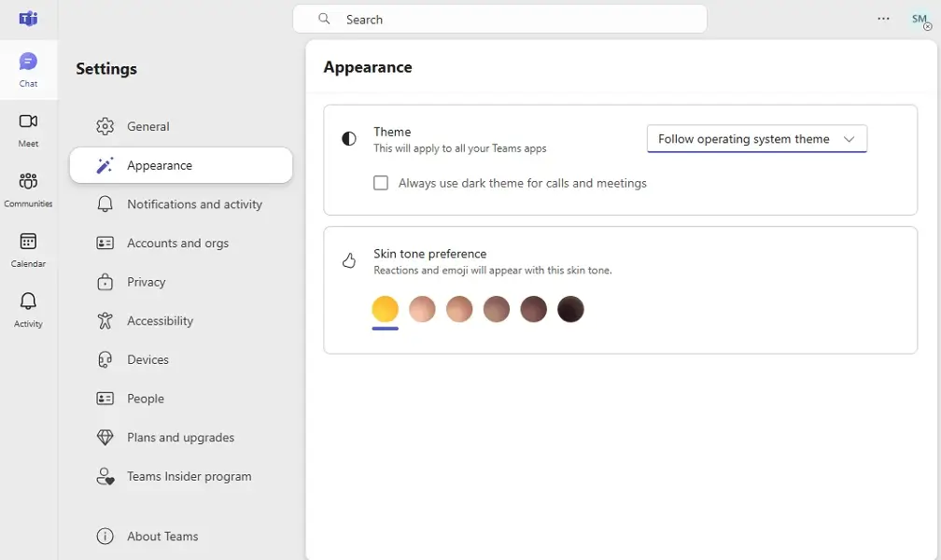Click the General gear icon

[x=105, y=126]
